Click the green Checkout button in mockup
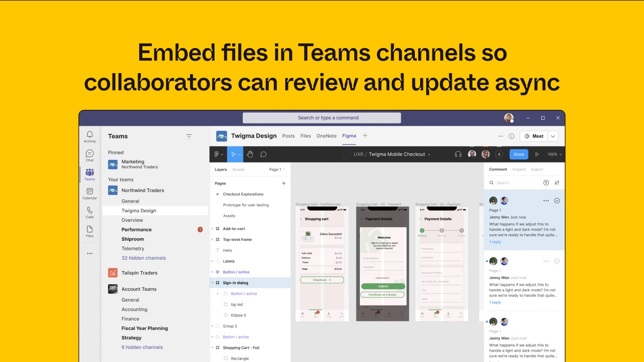Image resolution: width=644 pixels, height=362 pixels. [x=322, y=280]
